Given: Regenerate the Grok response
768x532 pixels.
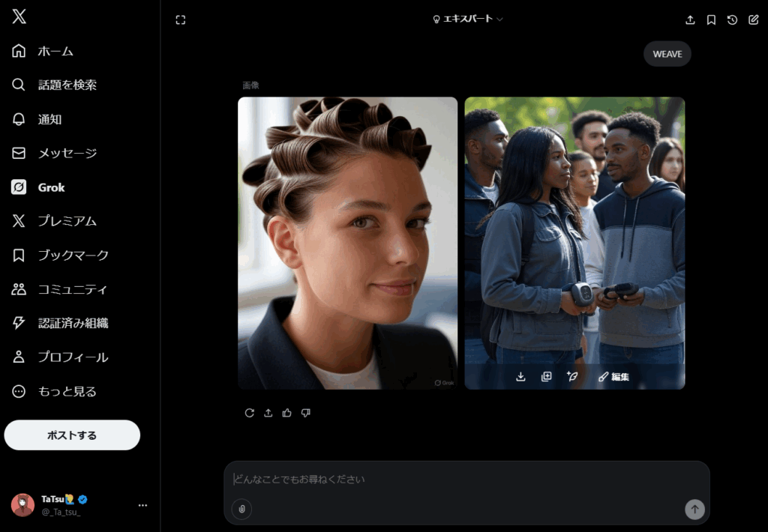Looking at the screenshot, I should 249,413.
